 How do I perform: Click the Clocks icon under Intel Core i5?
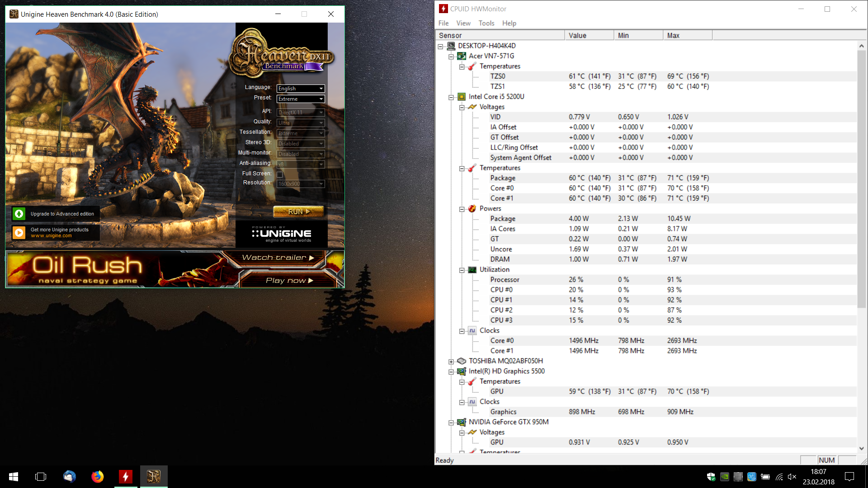(x=472, y=331)
